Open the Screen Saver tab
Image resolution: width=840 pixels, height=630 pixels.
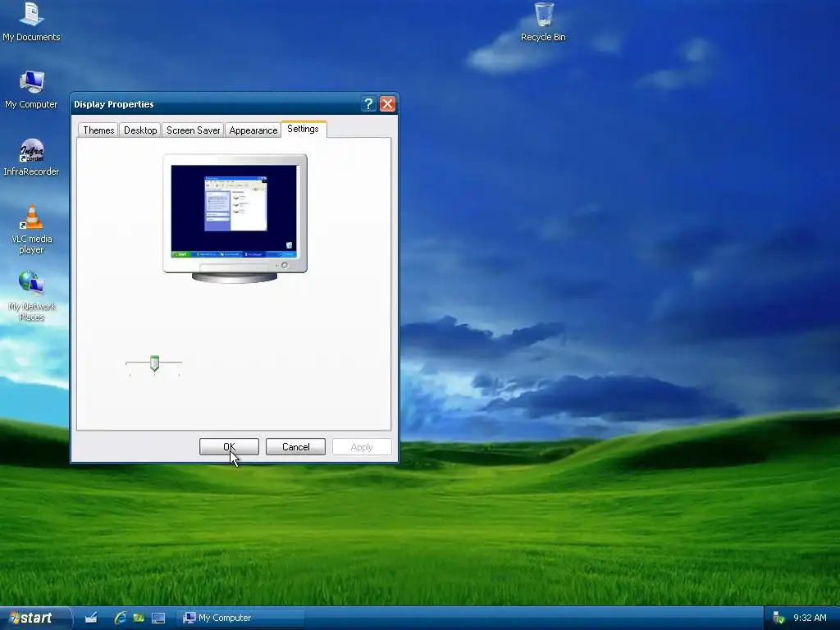(x=193, y=130)
